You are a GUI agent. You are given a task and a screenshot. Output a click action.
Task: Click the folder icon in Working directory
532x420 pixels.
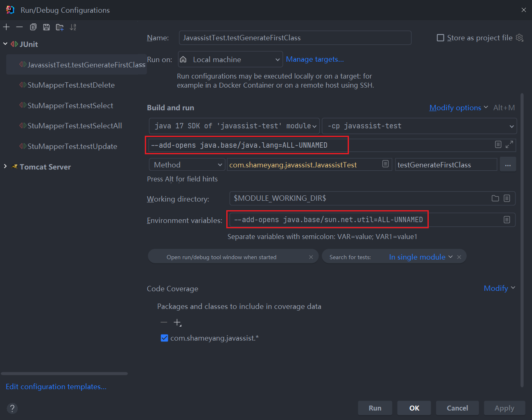495,198
